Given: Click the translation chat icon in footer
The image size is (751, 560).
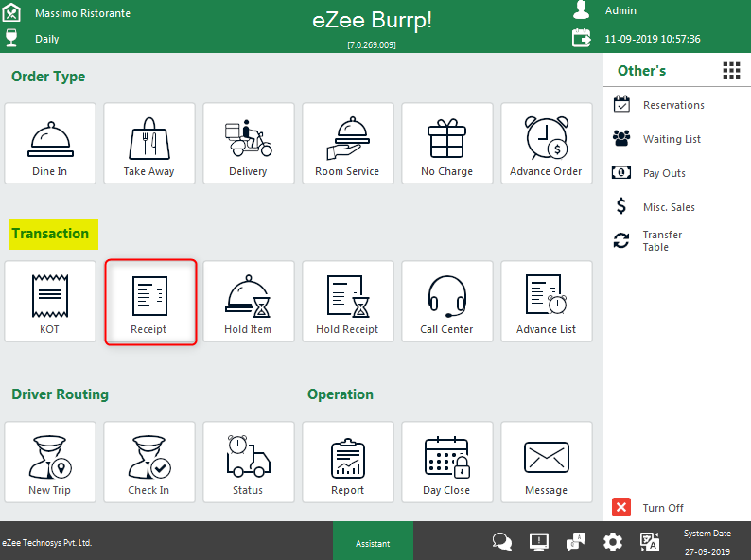Looking at the screenshot, I should point(576,542).
